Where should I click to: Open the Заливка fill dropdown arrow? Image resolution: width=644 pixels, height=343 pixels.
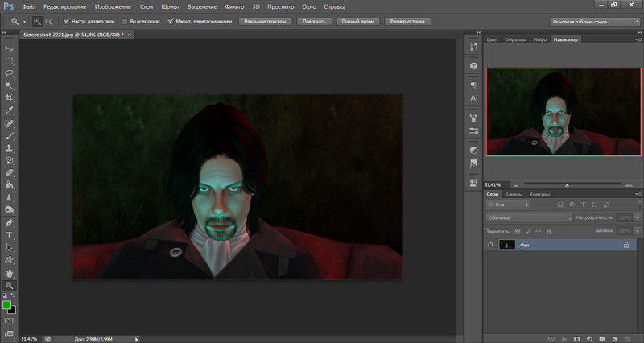click(637, 231)
